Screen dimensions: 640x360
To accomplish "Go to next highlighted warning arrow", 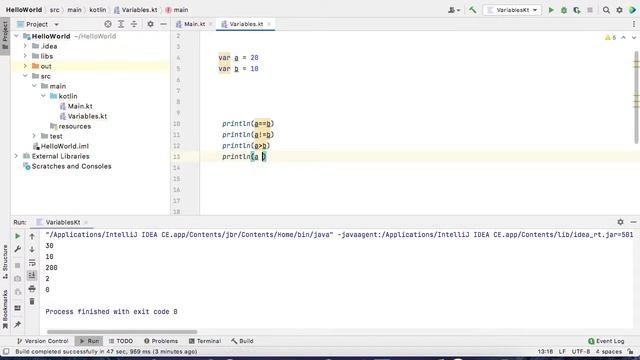I will [x=633, y=38].
